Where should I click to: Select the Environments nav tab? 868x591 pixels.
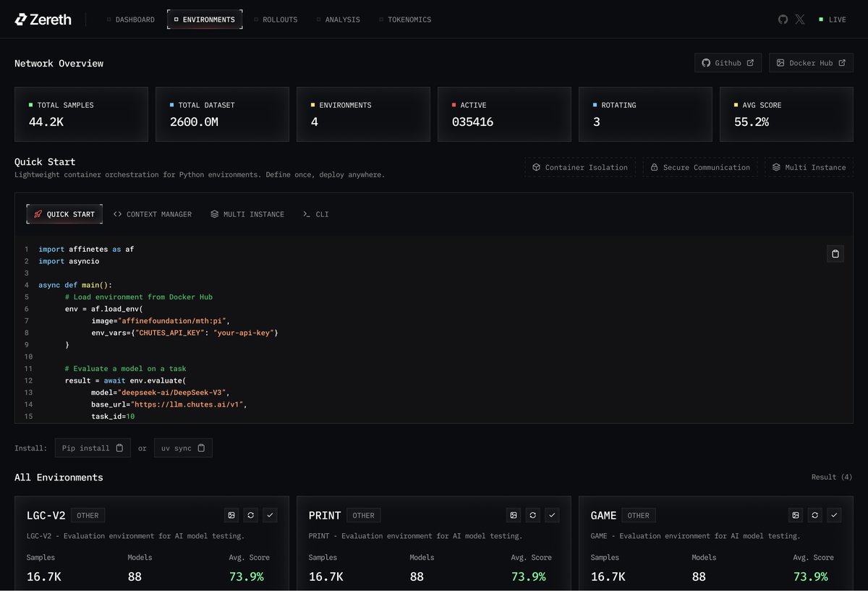click(205, 20)
